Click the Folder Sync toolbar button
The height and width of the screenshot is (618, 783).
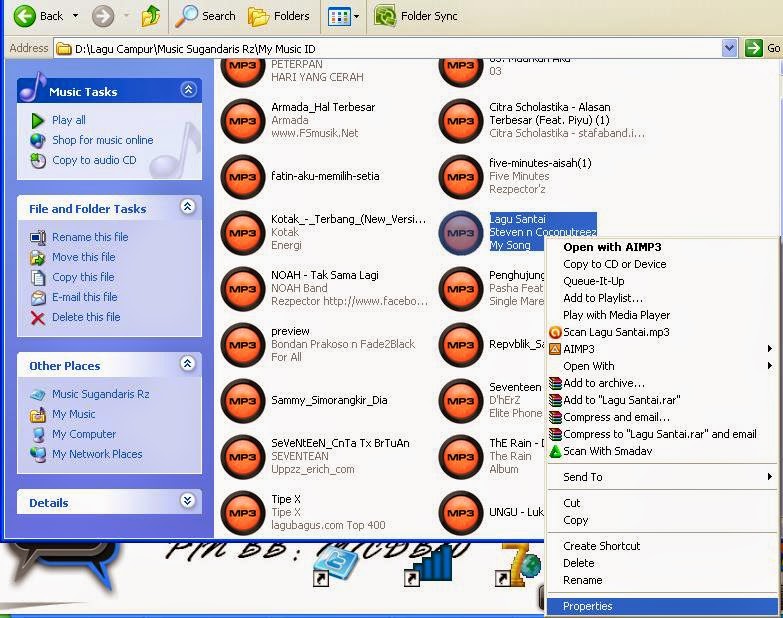click(x=416, y=16)
